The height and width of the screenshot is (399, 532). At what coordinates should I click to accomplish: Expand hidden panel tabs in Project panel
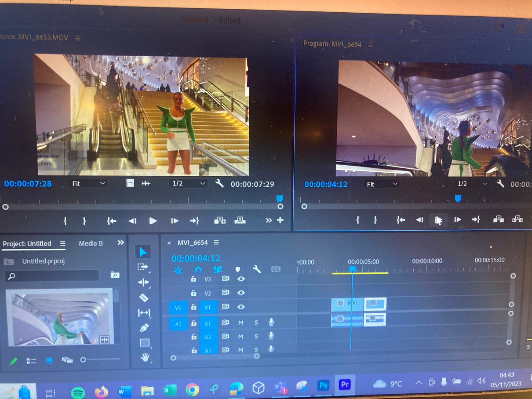[120, 243]
